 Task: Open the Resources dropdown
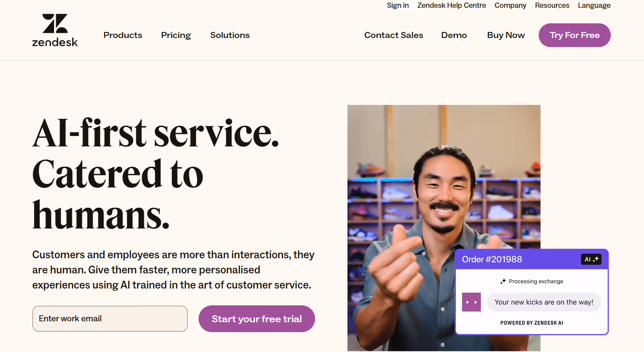[x=552, y=5]
